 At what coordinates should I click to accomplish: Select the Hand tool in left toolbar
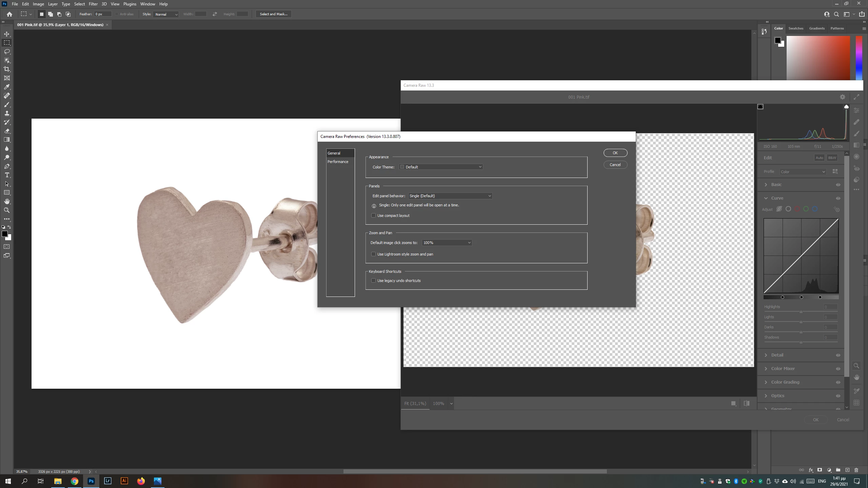tap(7, 201)
